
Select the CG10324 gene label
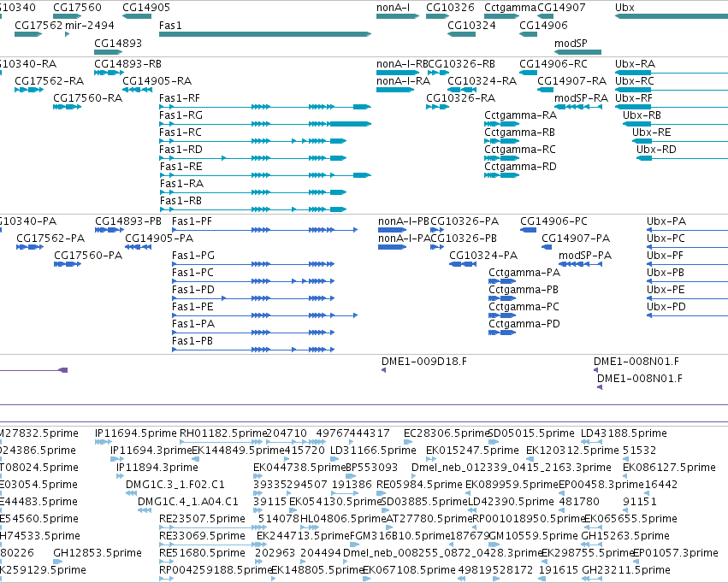(471, 25)
